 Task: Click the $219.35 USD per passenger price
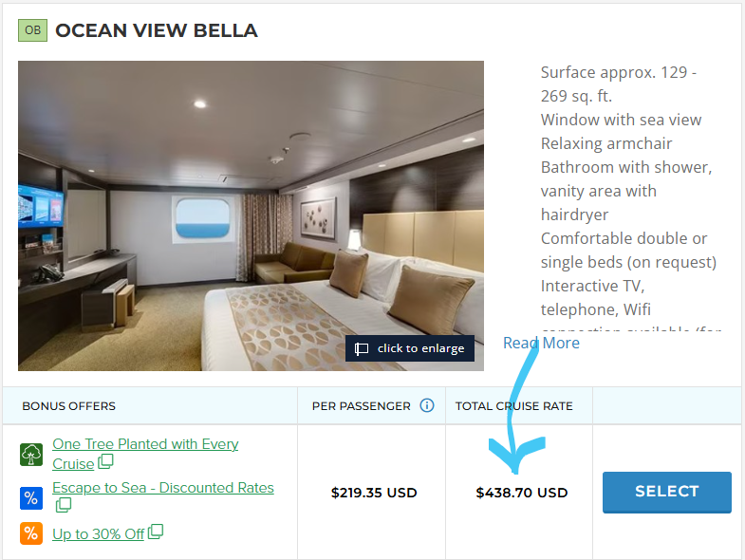tap(374, 493)
